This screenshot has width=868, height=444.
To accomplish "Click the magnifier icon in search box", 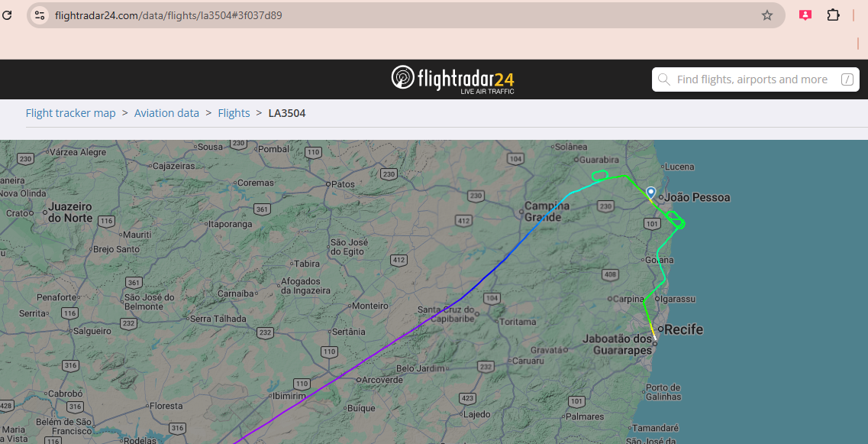I will tap(663, 79).
